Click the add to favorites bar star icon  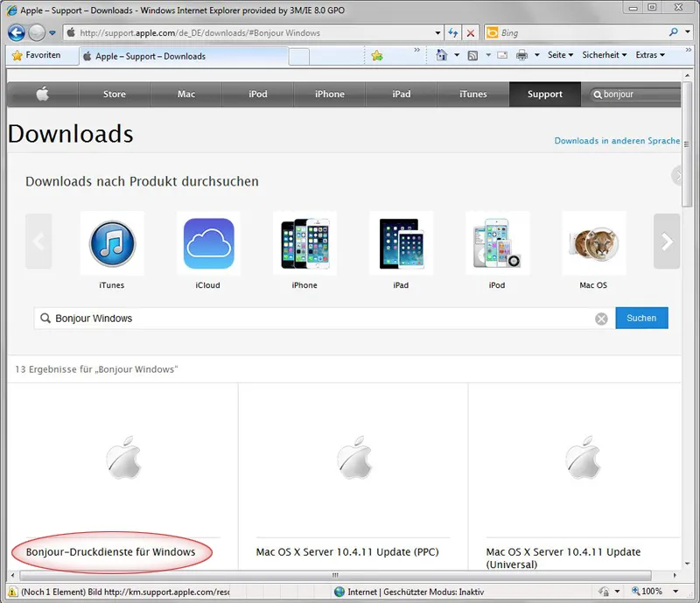377,55
